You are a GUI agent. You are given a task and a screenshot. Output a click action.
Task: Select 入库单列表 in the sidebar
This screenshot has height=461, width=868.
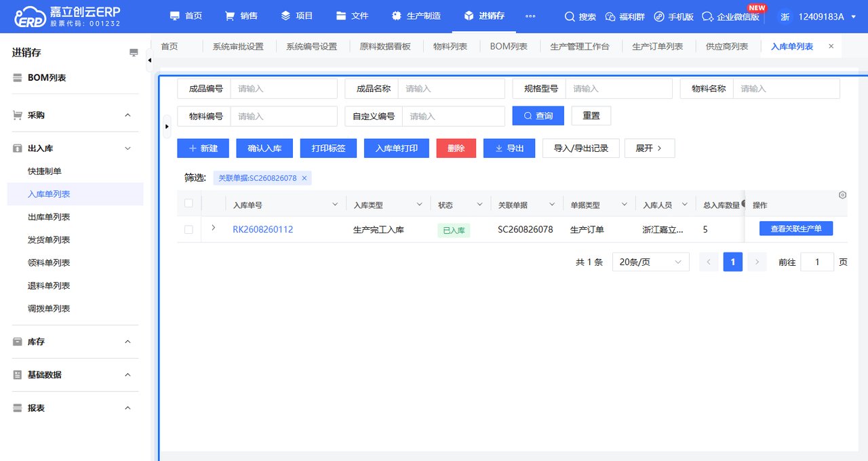pos(75,194)
